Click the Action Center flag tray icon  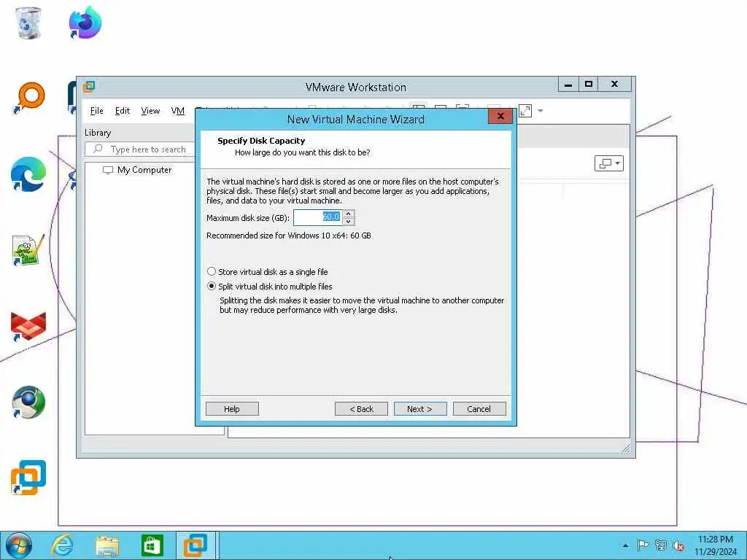coord(643,545)
